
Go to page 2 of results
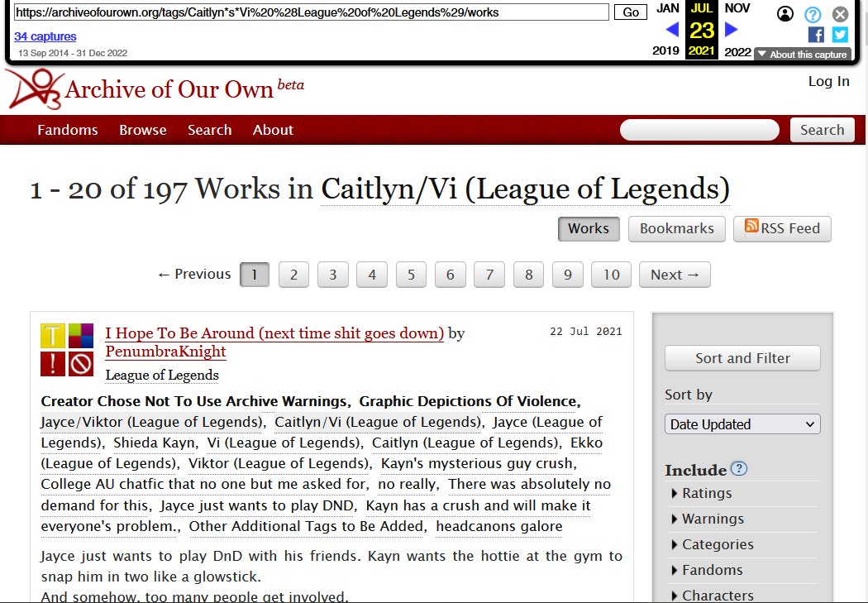293,275
